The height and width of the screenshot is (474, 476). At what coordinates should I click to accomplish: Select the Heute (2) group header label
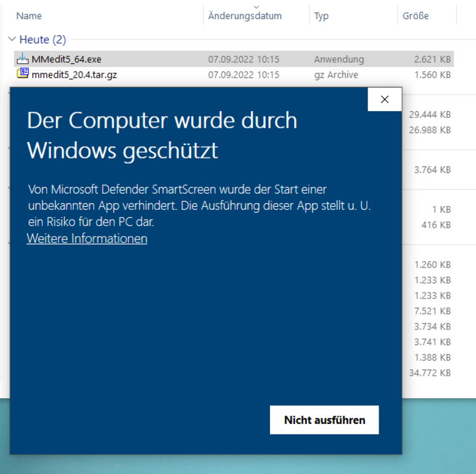(43, 39)
